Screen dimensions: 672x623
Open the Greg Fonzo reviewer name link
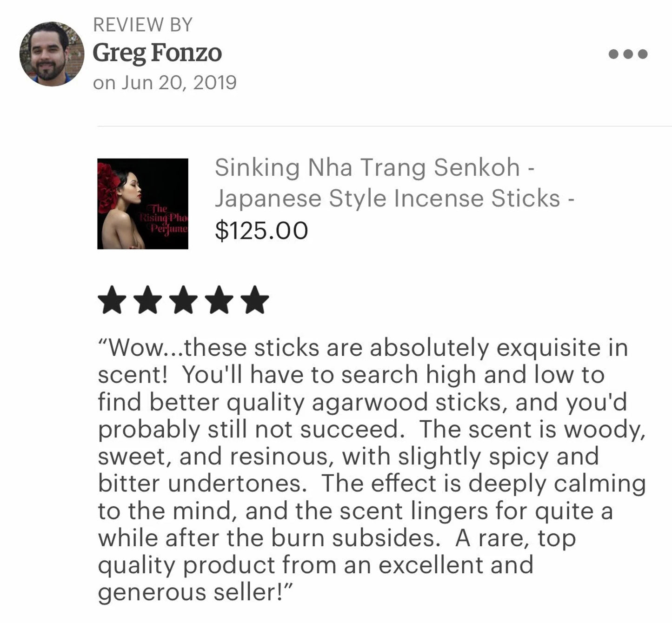157,53
